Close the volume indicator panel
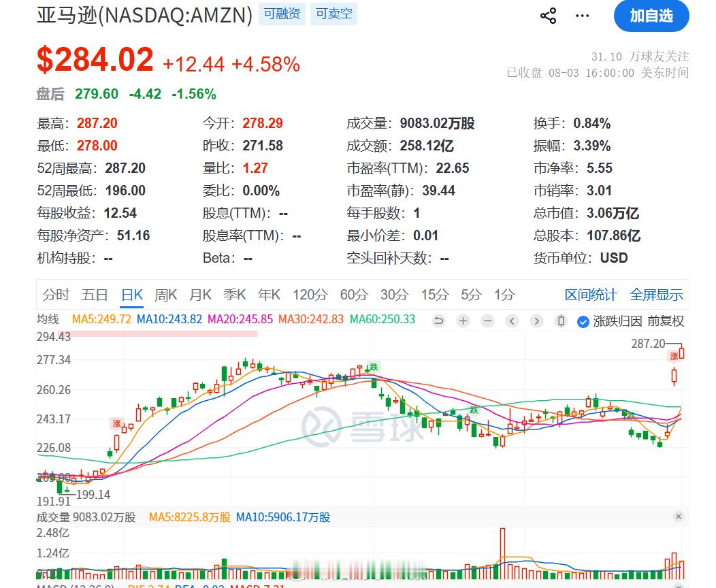The height and width of the screenshot is (588, 716). tap(679, 517)
